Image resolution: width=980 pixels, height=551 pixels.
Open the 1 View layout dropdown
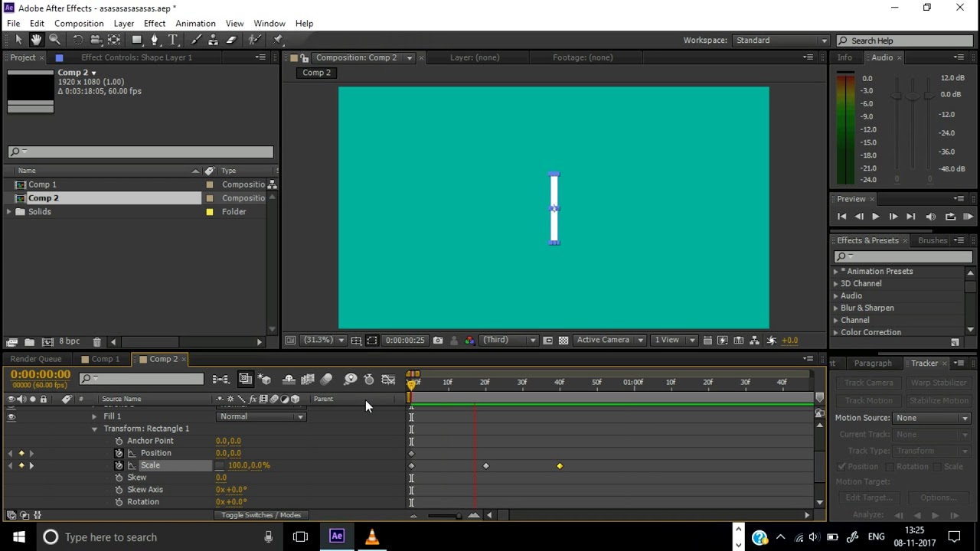674,341
